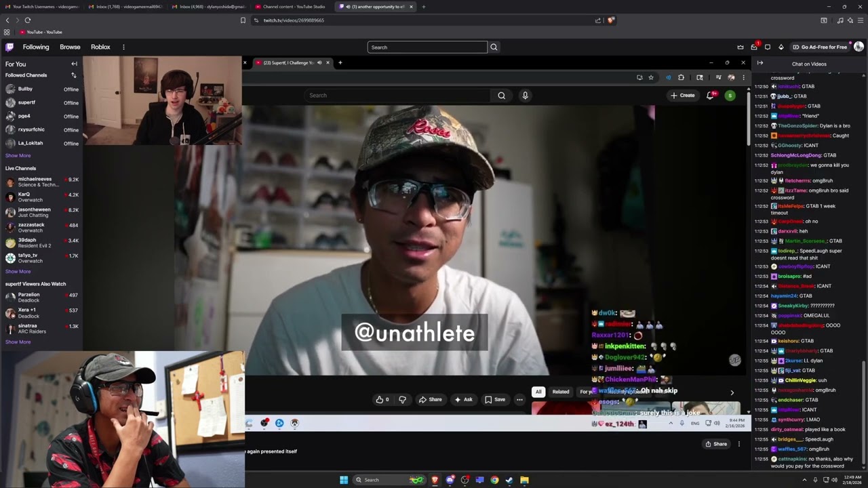Click the Twitch search magnifier button
The width and height of the screenshot is (868, 488).
tap(494, 47)
